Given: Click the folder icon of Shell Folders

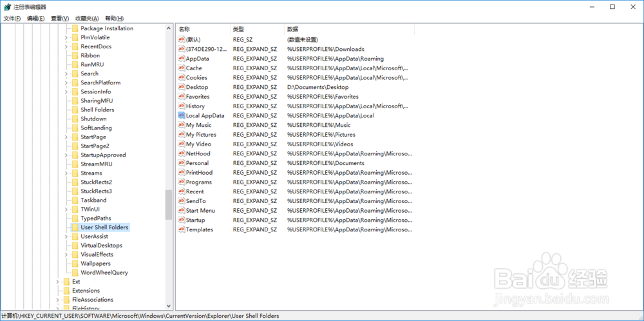Looking at the screenshot, I should (75, 110).
